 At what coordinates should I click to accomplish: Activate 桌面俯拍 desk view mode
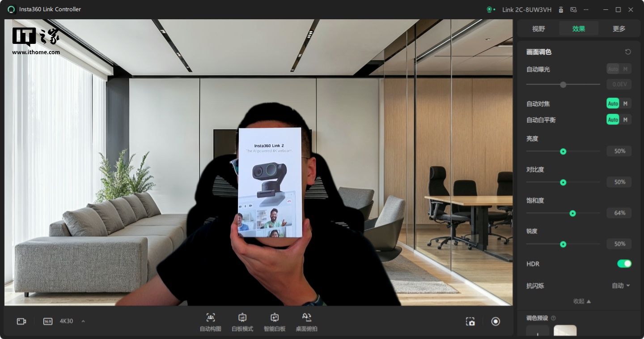(x=307, y=322)
